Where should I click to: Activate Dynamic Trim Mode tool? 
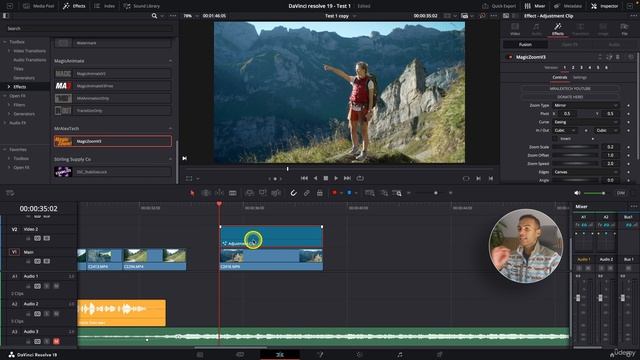tap(219, 193)
